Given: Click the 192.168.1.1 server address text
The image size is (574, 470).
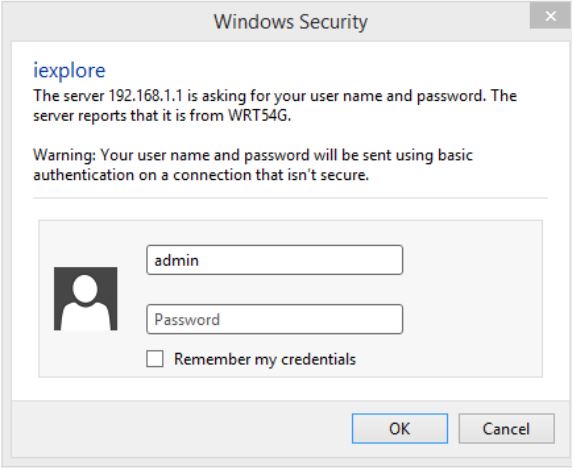Looking at the screenshot, I should [x=146, y=96].
